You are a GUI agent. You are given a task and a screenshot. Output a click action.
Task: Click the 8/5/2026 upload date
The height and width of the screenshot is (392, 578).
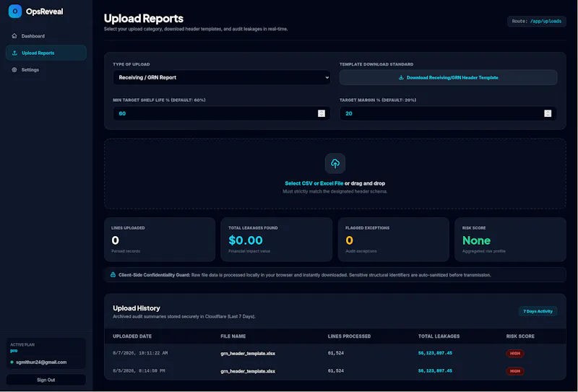coord(139,370)
